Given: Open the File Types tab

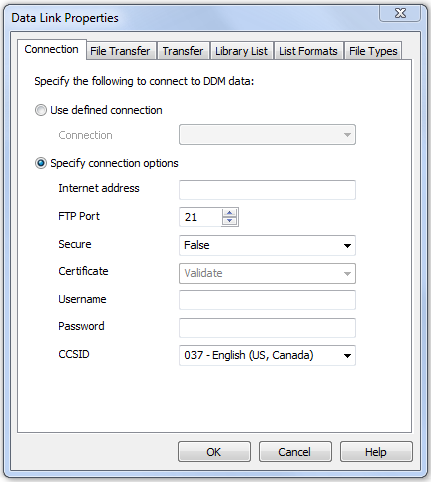Looking at the screenshot, I should coord(373,51).
